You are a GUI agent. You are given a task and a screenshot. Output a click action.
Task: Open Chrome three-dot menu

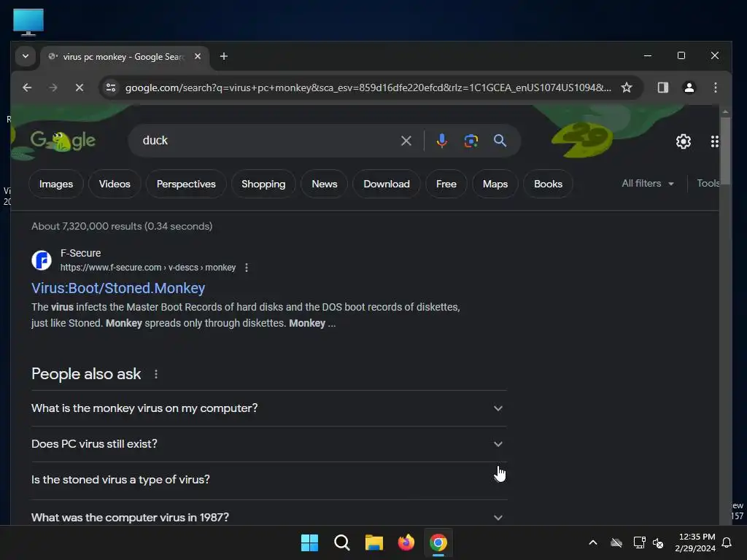pos(715,87)
